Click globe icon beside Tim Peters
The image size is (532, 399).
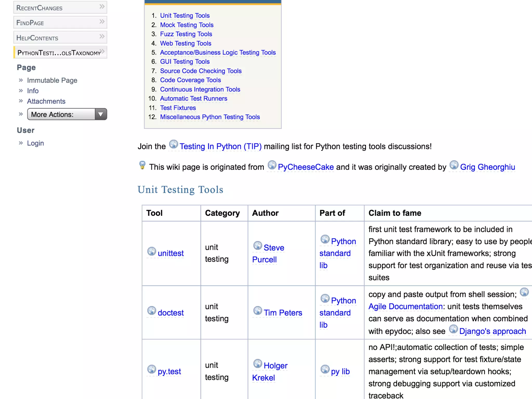(258, 310)
